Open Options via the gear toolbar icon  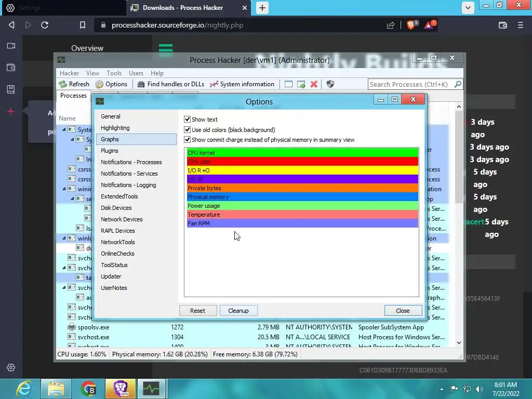99,84
